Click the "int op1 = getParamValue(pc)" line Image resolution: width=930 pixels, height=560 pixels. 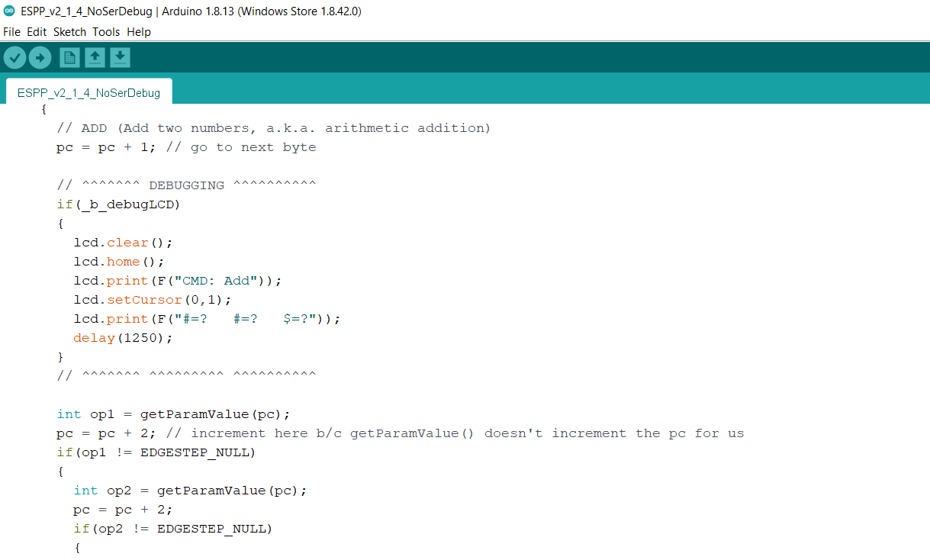tap(174, 414)
